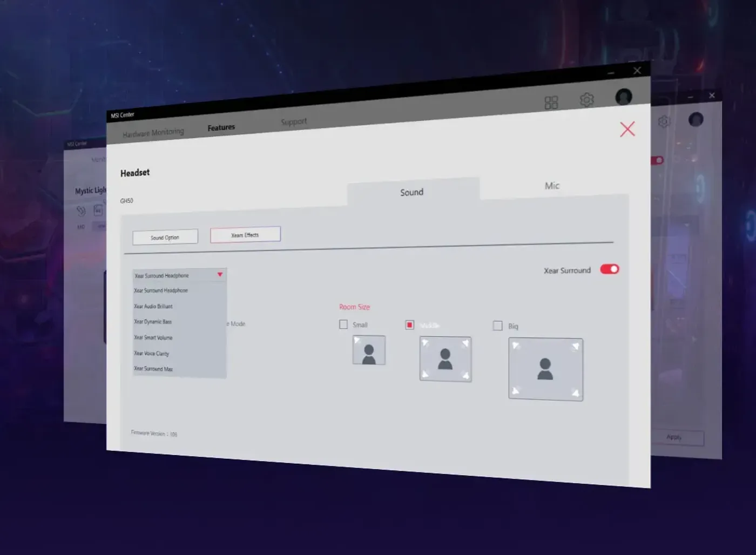Go to the Support tab
This screenshot has width=756, height=555.
[x=294, y=122]
